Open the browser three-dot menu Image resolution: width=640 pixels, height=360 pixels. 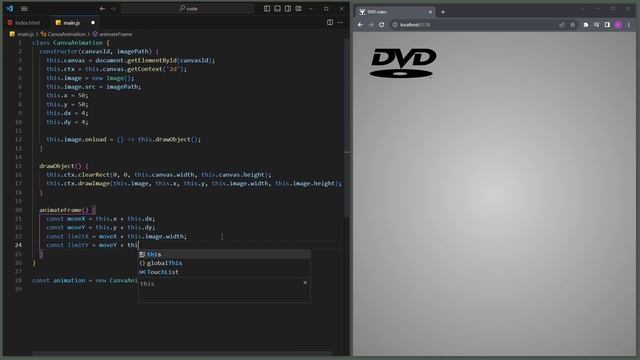629,25
